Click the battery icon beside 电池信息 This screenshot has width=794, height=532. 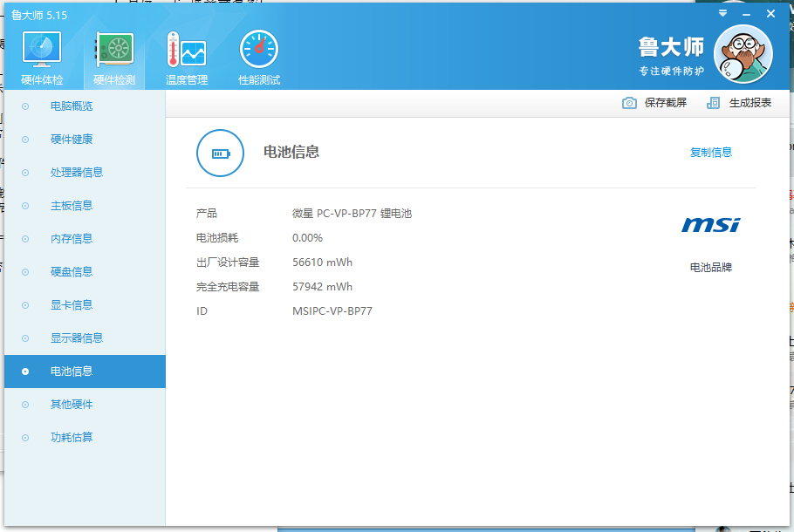click(220, 153)
